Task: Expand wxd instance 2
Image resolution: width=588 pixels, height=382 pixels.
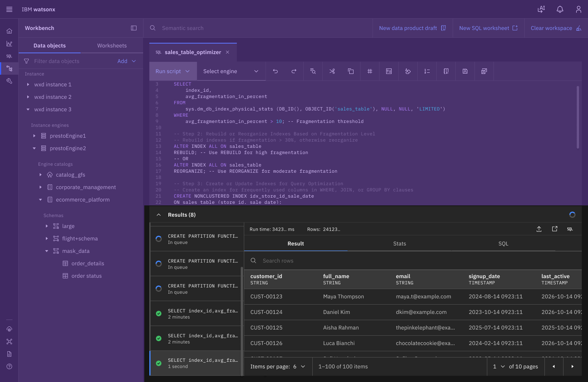Action: [x=28, y=97]
